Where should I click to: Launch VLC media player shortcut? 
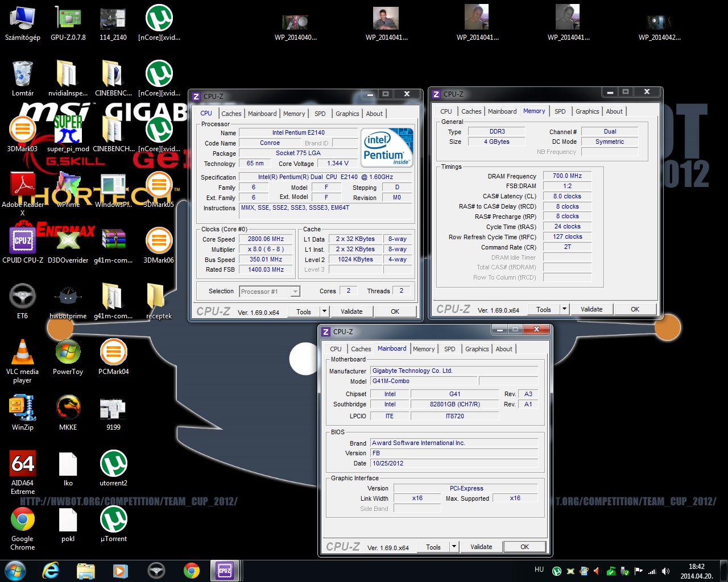tap(22, 361)
